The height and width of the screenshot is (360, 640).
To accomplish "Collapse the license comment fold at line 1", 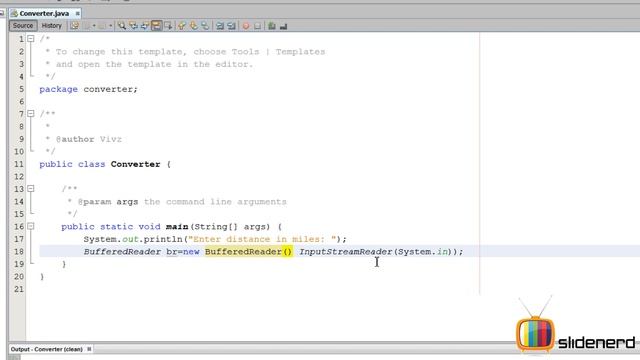I will (31, 39).
